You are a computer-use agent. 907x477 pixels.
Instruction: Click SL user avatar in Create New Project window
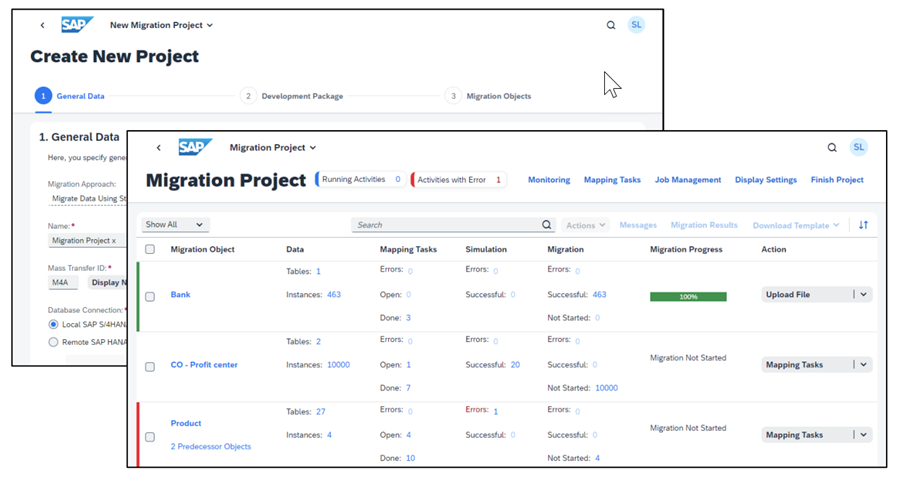[x=636, y=25]
